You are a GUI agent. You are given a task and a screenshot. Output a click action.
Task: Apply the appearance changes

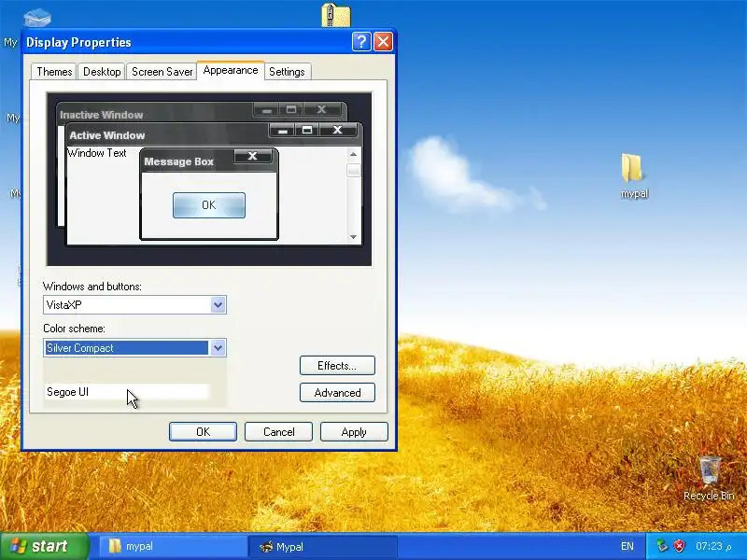pos(354,431)
